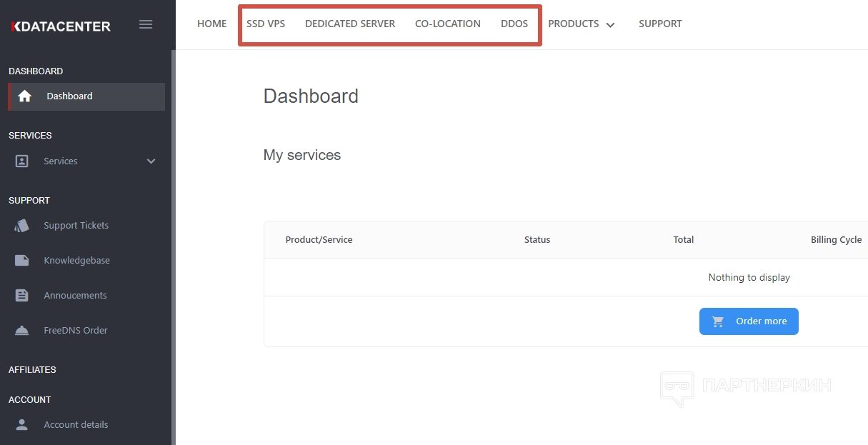Open the SSD VPS page
Image resolution: width=868 pixels, height=445 pixels.
[266, 24]
